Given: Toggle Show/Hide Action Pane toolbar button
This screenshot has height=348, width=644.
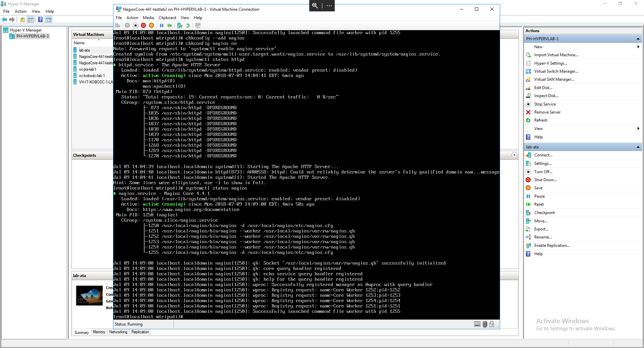Looking at the screenshot, I should (49, 20).
